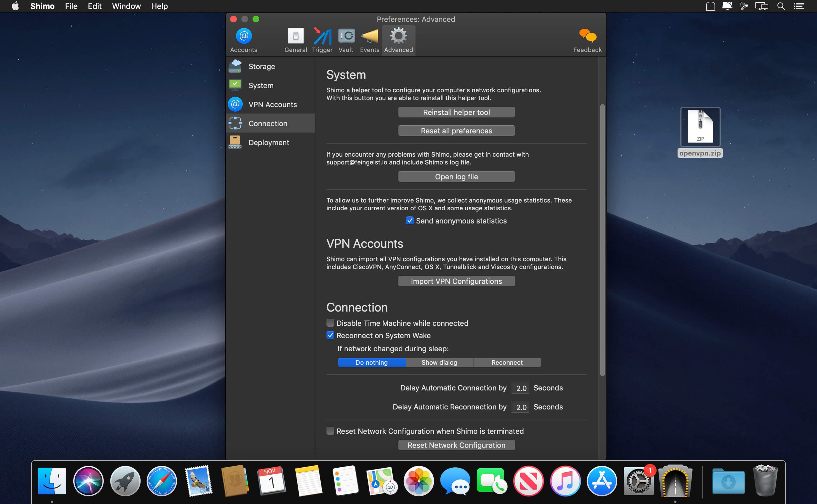Open the Window menu

[x=126, y=6]
